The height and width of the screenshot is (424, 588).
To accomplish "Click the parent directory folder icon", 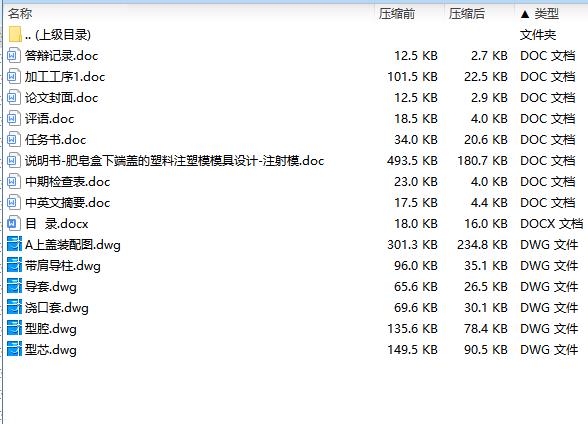I will 15,34.
